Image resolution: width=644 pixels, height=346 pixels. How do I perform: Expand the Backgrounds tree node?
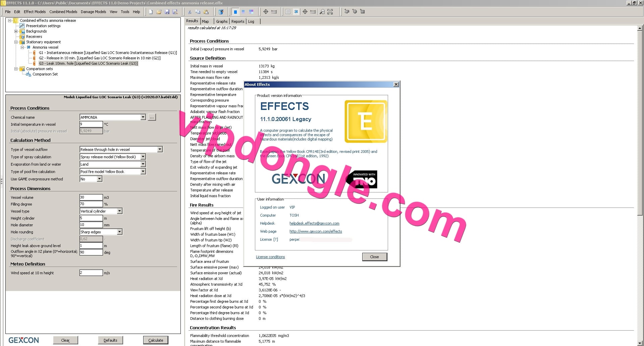pos(16,31)
